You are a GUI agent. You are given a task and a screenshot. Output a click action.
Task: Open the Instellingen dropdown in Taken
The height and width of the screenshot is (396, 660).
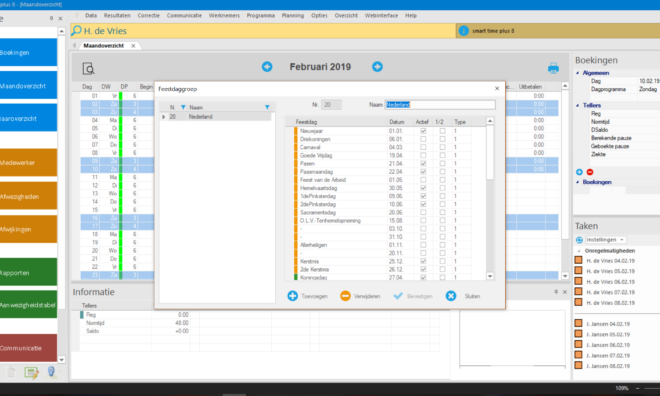pyautogui.click(x=606, y=240)
